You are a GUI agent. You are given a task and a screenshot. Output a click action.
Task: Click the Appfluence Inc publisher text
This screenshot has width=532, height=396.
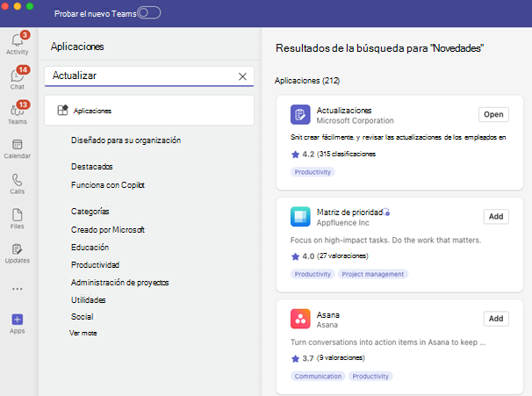[343, 223]
